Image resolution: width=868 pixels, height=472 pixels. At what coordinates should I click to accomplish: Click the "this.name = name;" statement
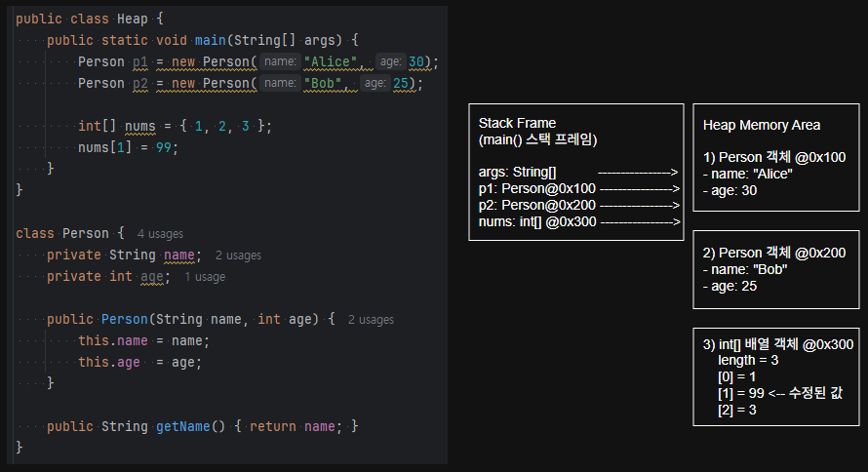tap(144, 341)
